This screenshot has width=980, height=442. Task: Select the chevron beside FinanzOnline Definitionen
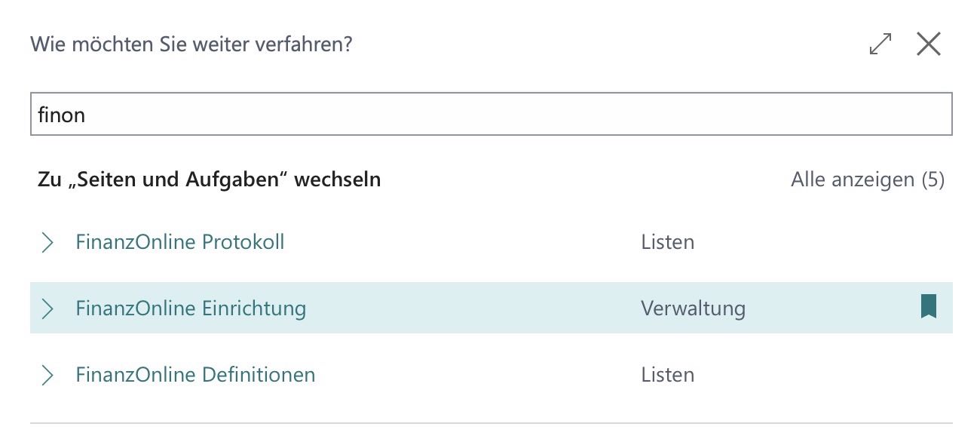(x=47, y=375)
